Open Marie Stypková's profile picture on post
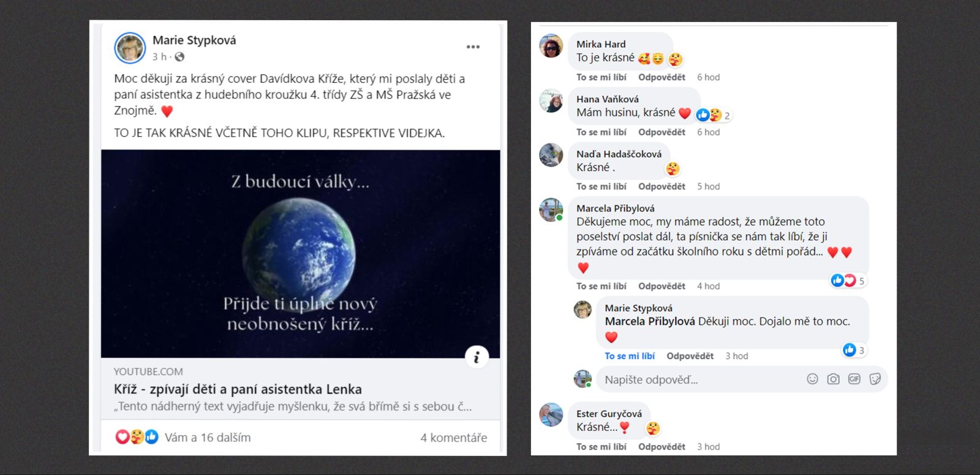This screenshot has height=475, width=980. pos(130,48)
